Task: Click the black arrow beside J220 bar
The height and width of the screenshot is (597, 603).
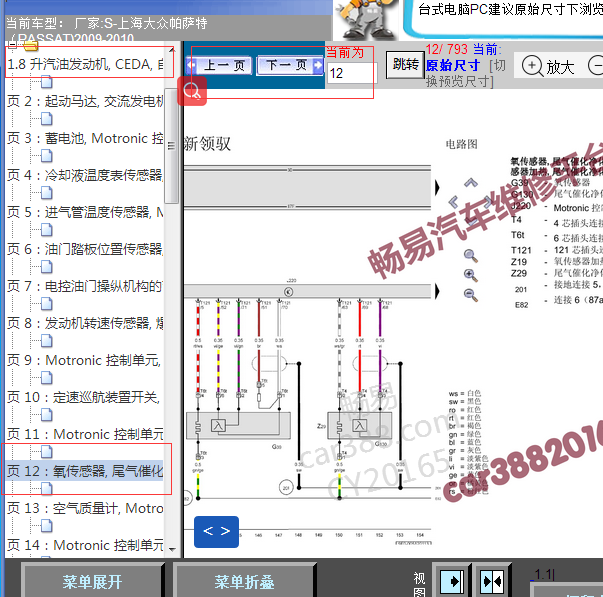Action: (437, 291)
